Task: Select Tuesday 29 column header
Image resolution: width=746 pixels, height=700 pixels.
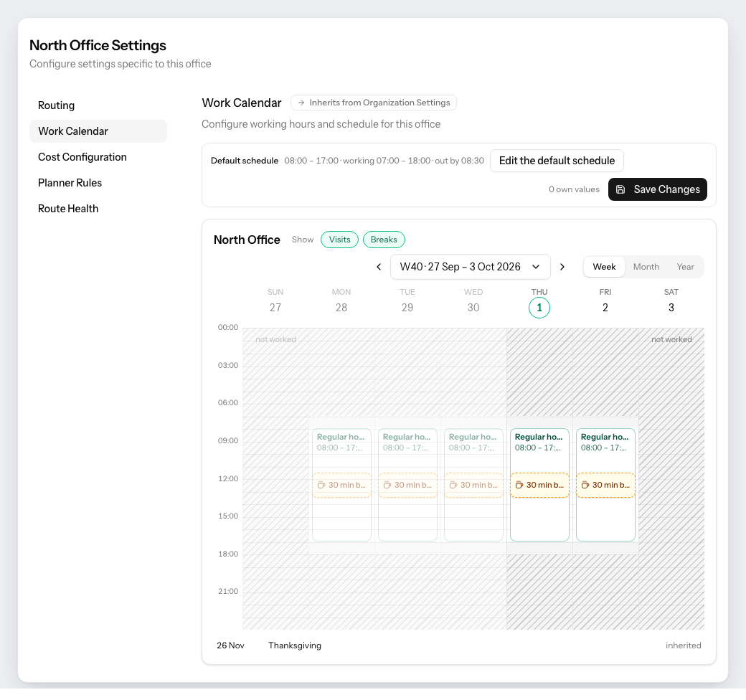Action: coord(407,301)
